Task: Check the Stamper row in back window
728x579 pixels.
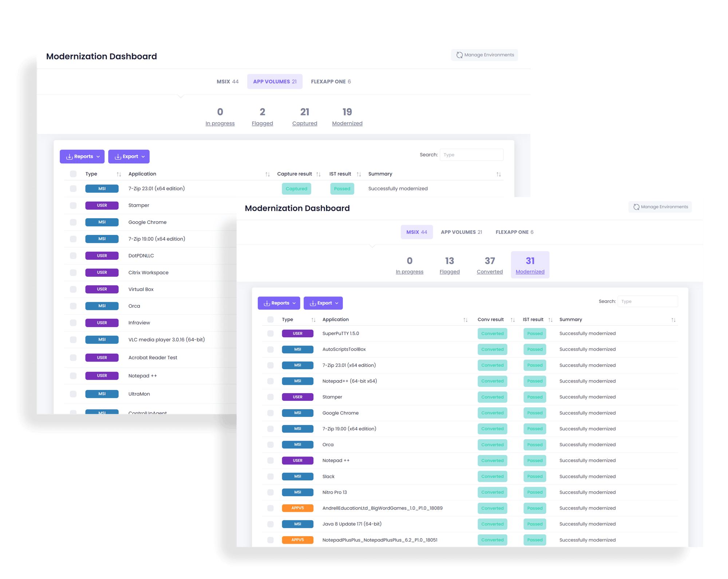Action: pos(73,205)
